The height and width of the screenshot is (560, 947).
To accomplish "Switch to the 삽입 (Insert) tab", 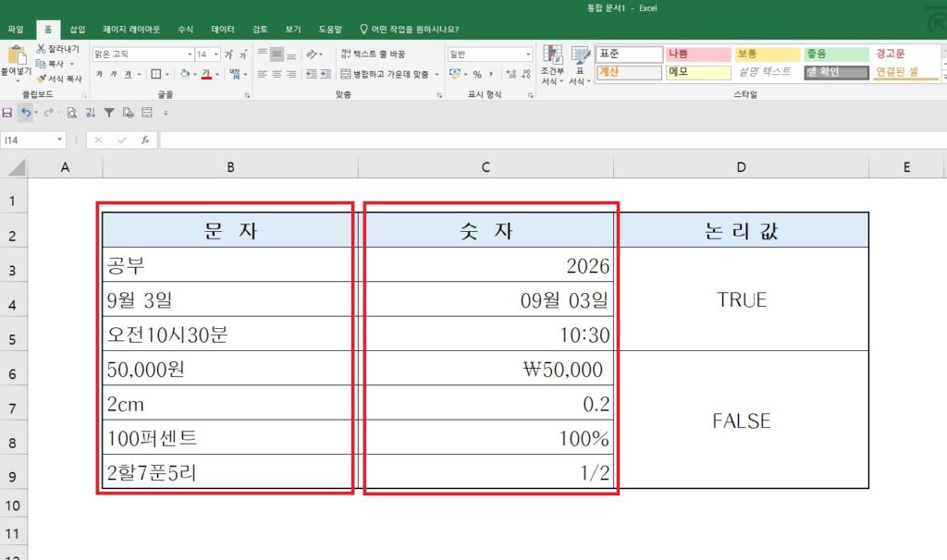I will tap(78, 29).
